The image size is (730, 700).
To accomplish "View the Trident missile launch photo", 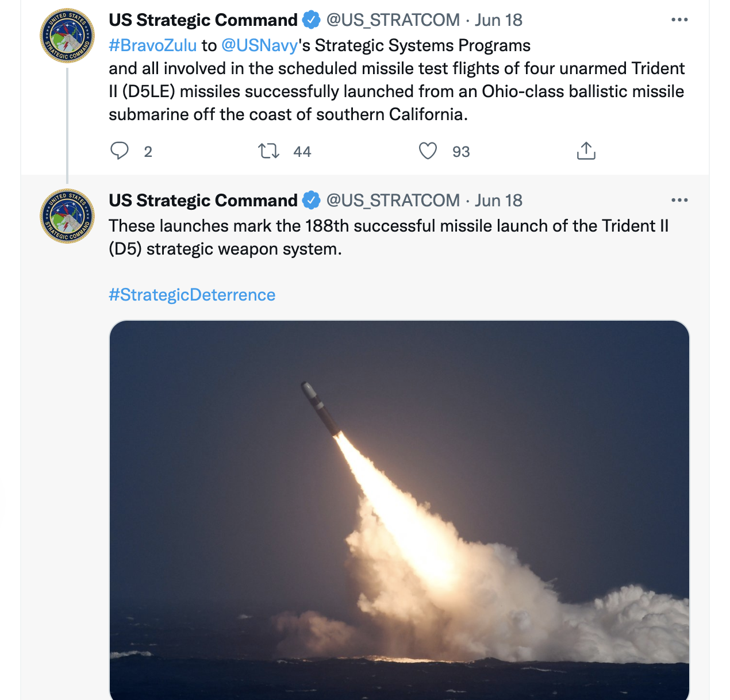I will tap(399, 510).
